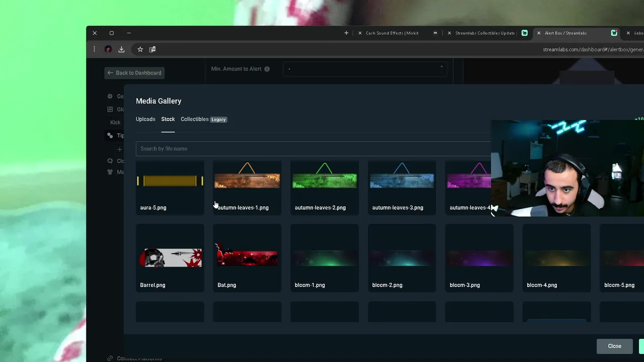The width and height of the screenshot is (644, 362).
Task: Close the Cash Sound Effects Mixkit tab
Action: (360, 33)
